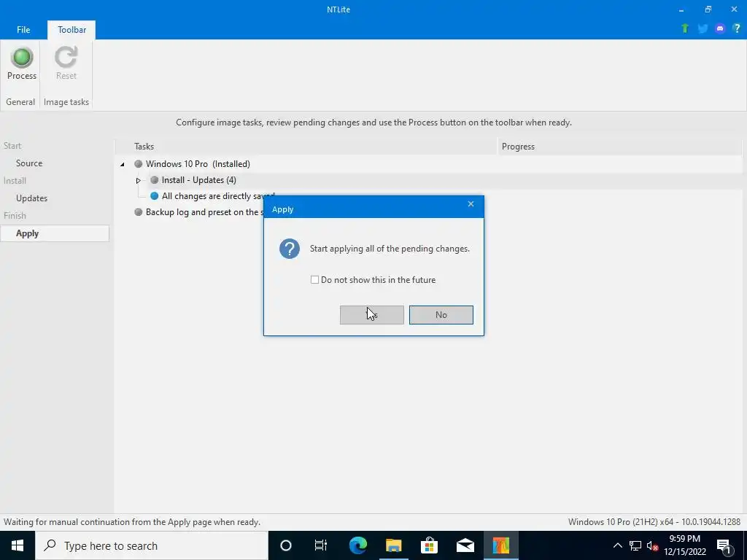Click the Waiting for manual continuation status text

point(132,522)
